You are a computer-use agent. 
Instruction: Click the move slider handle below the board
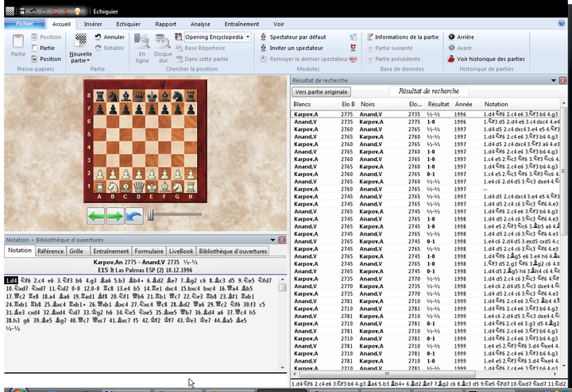pyautogui.click(x=150, y=215)
